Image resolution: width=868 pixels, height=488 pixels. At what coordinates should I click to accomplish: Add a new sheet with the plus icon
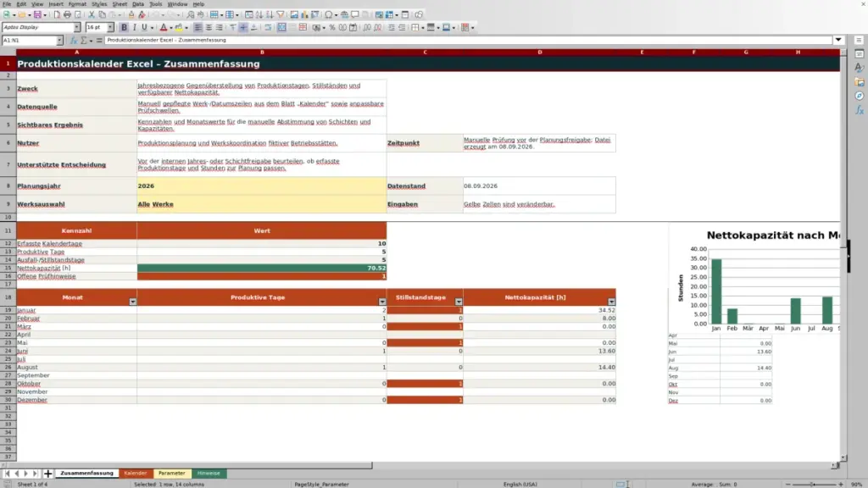48,474
